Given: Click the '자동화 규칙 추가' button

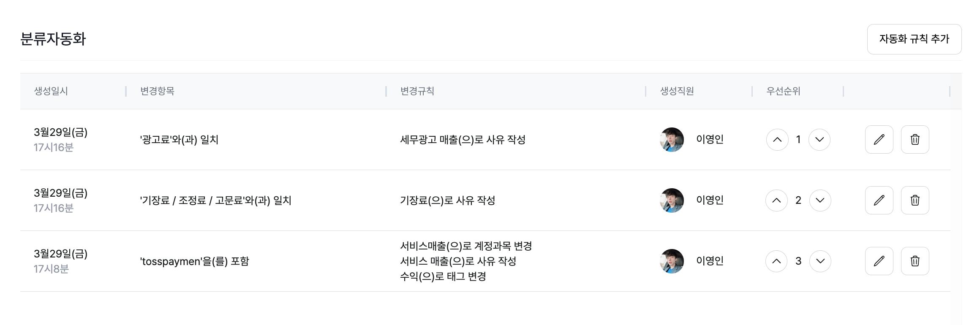Looking at the screenshot, I should [914, 39].
